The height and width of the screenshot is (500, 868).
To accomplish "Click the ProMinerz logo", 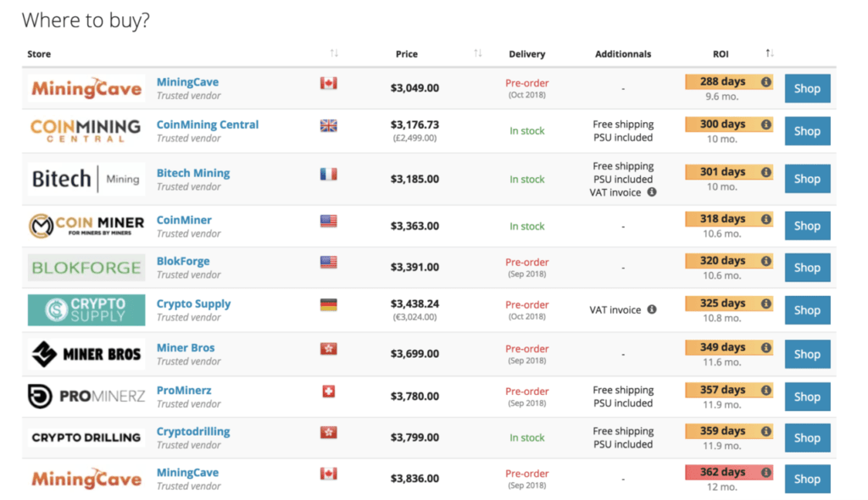I will tap(86, 397).
